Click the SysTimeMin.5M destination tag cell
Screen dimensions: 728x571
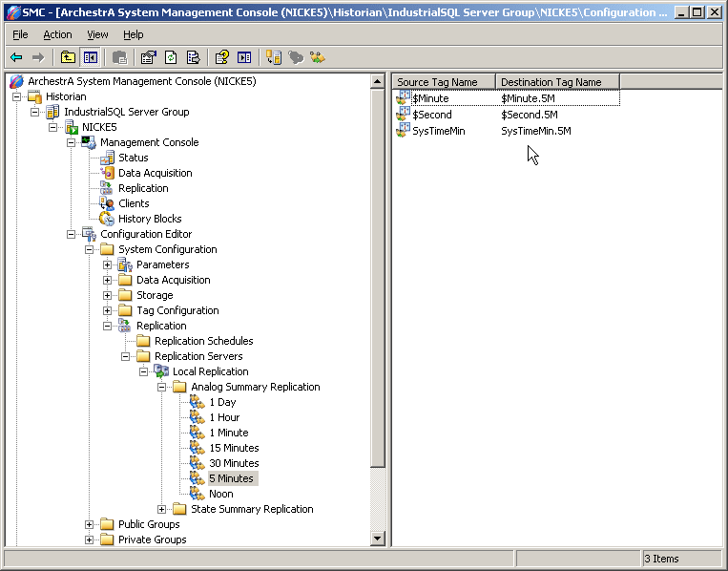click(x=536, y=131)
